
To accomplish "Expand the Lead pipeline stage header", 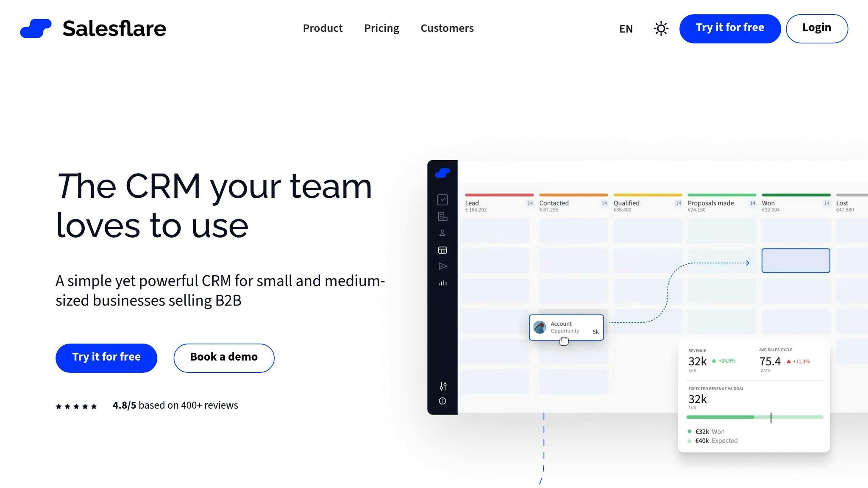I will tap(472, 203).
